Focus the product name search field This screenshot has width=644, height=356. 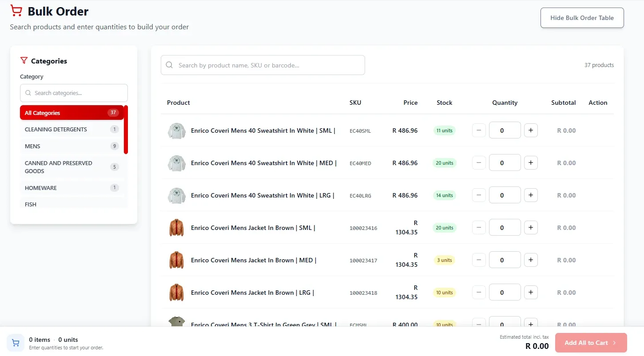click(x=262, y=65)
